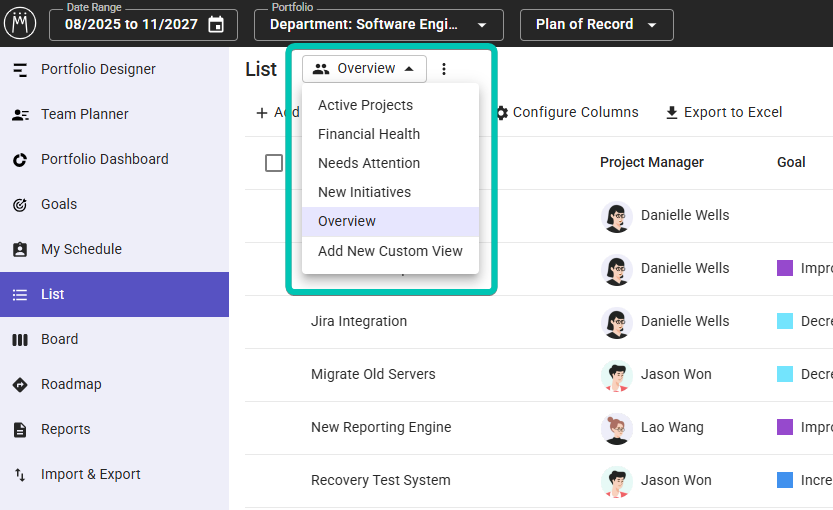Tick the select-all checkbox in table header

point(274,163)
